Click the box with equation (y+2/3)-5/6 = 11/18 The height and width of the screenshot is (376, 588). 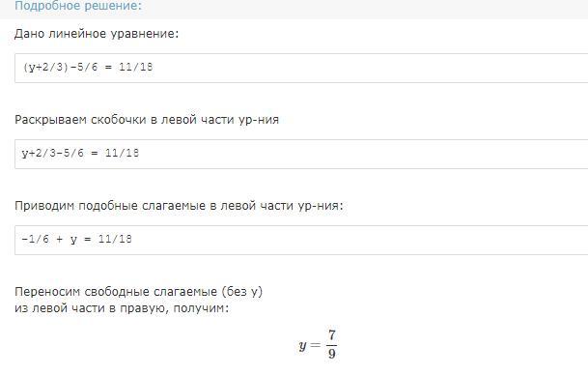(301, 68)
